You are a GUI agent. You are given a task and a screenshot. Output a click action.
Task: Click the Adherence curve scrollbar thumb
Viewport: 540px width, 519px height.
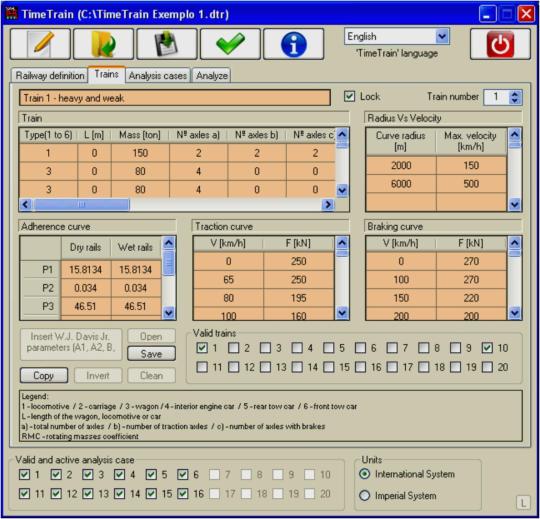tap(169, 263)
